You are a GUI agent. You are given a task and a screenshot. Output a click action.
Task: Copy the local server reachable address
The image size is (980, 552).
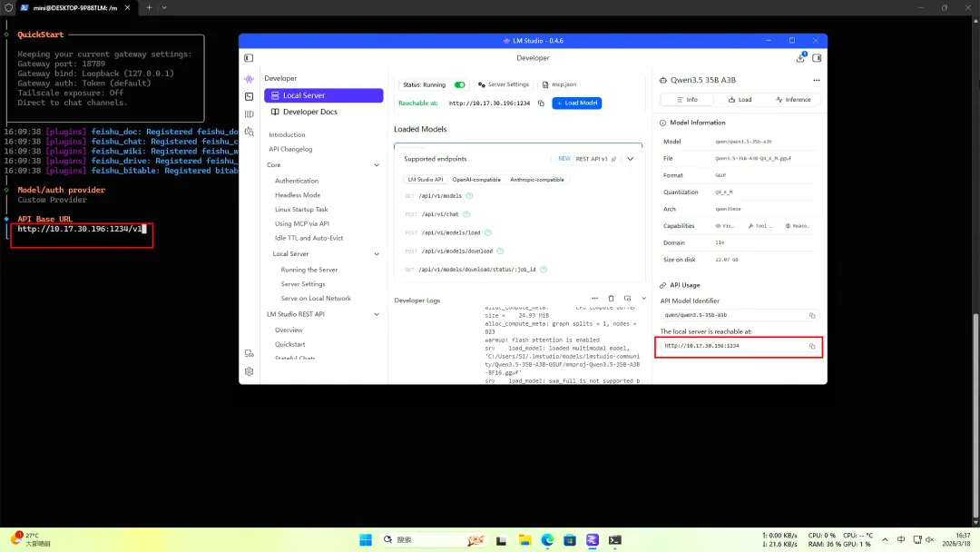812,346
